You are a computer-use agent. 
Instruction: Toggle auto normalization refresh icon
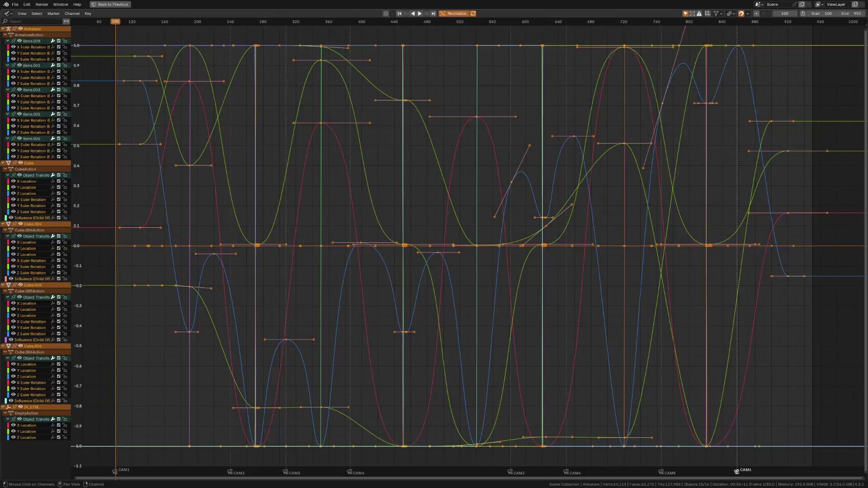click(473, 14)
